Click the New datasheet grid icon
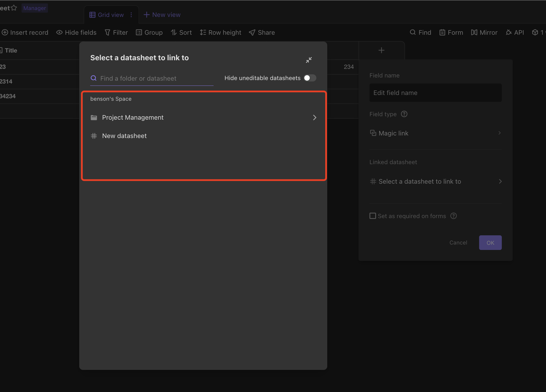Viewport: 546px width, 392px height. [x=94, y=136]
